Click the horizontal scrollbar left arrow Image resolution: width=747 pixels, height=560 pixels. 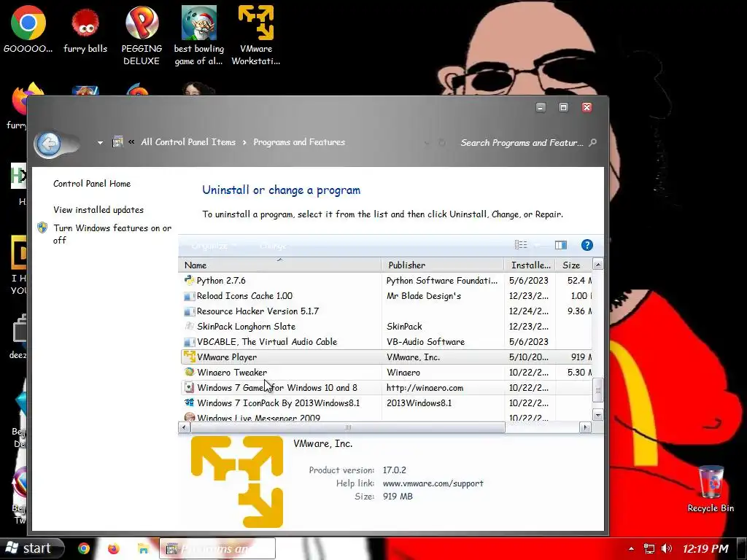(x=185, y=427)
